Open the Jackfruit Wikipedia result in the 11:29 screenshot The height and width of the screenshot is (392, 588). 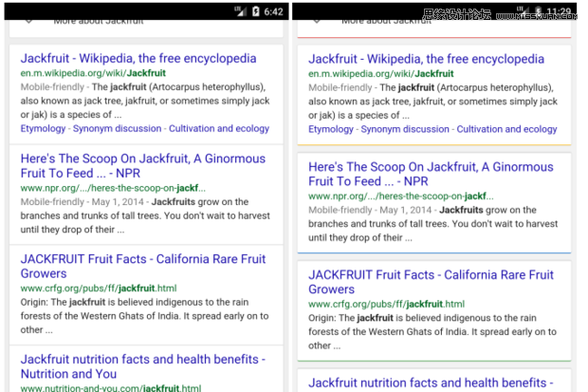[426, 59]
